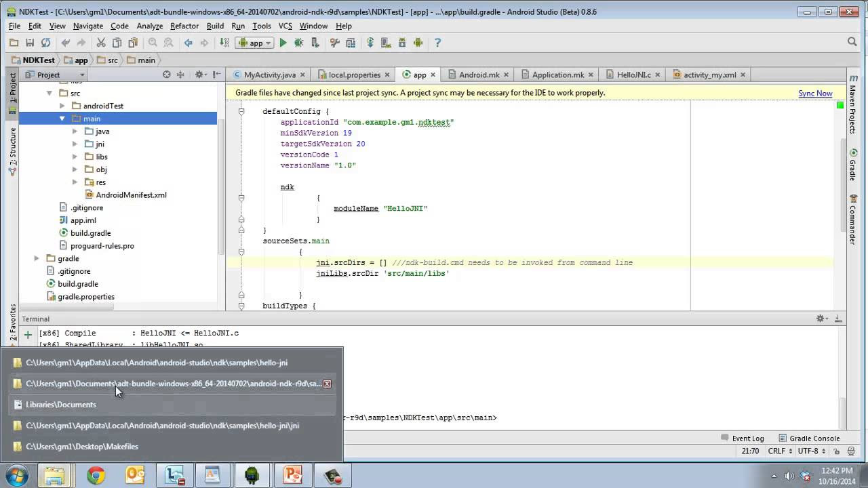Open Project panel gear settings
This screenshot has width=868, height=488.
[x=200, y=75]
